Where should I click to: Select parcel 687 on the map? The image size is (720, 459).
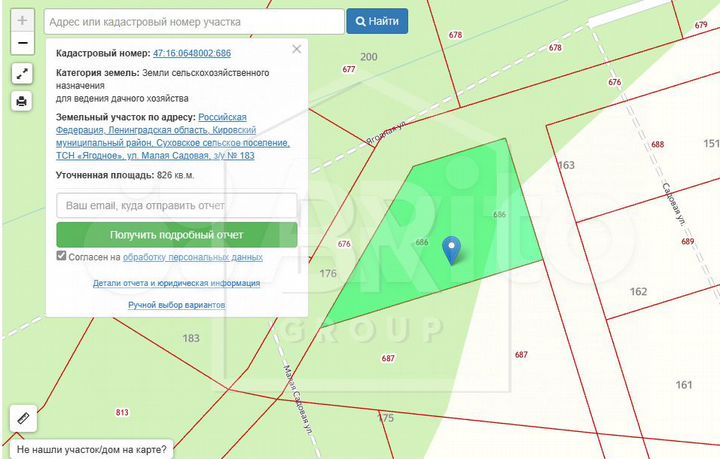click(x=388, y=358)
